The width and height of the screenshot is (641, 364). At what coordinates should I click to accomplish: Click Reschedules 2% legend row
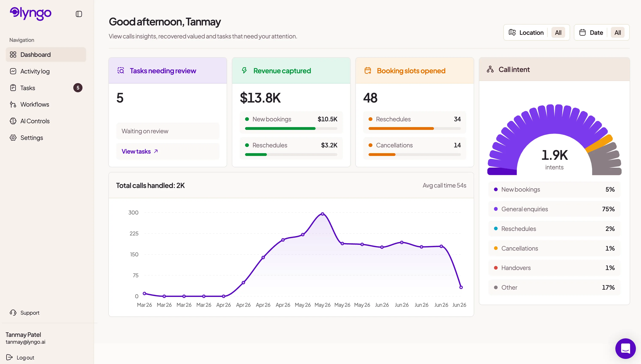pyautogui.click(x=554, y=229)
